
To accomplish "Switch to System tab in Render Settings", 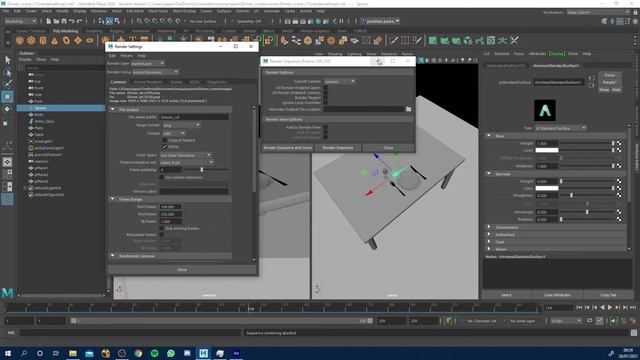I will [x=176, y=82].
